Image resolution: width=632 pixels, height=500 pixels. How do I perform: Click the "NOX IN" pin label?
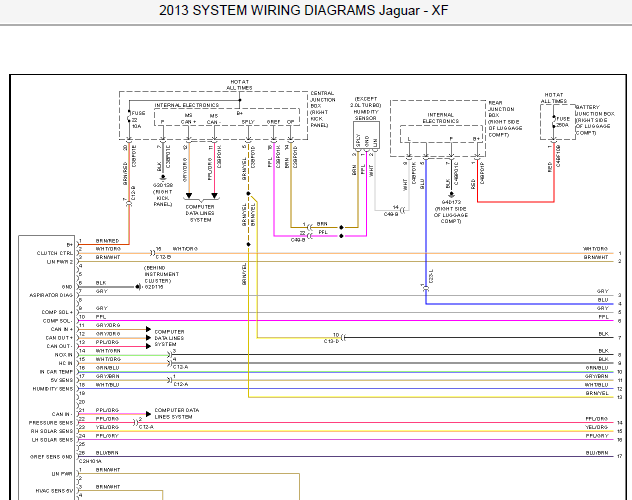coord(64,355)
